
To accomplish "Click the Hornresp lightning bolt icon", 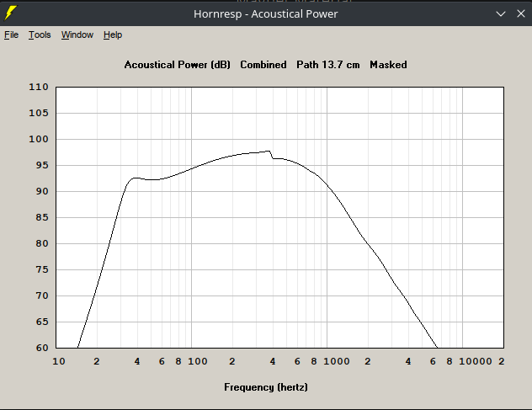I will click(10, 13).
